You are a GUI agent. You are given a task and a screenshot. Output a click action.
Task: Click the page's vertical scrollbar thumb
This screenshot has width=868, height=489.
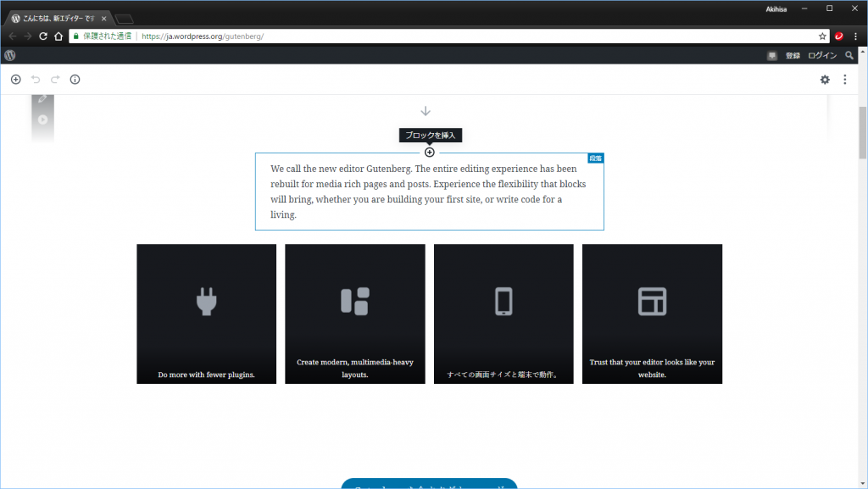(x=863, y=134)
